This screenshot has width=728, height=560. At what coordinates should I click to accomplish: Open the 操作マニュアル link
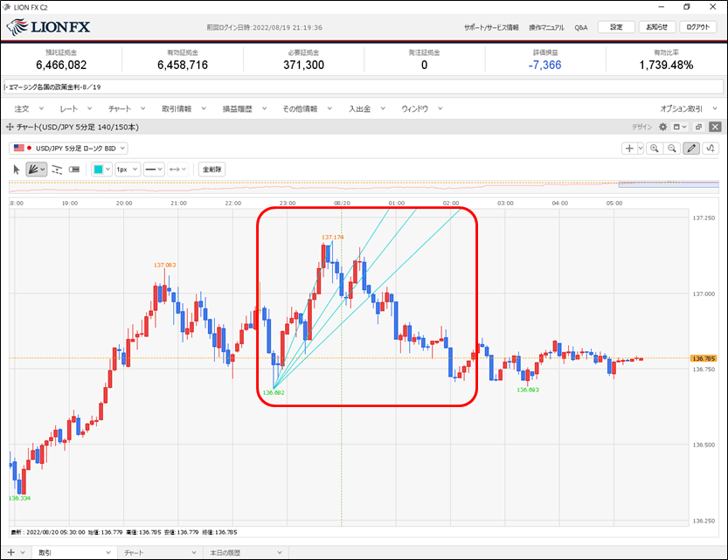pos(546,28)
